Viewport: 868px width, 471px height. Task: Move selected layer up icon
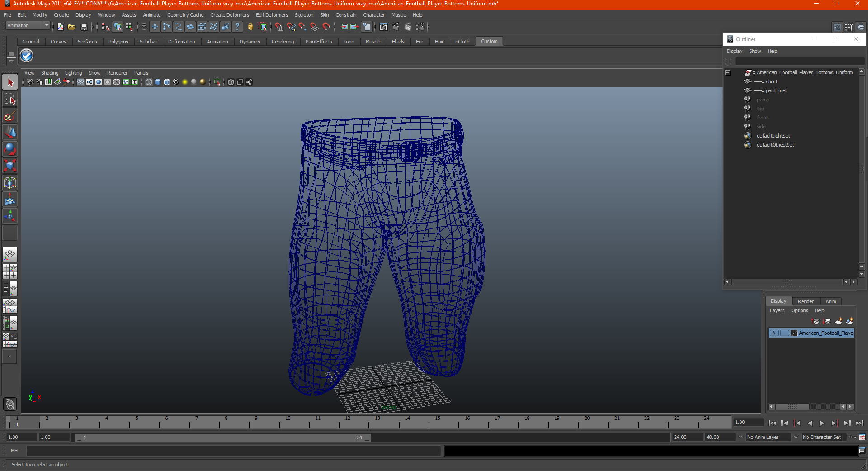(816, 321)
